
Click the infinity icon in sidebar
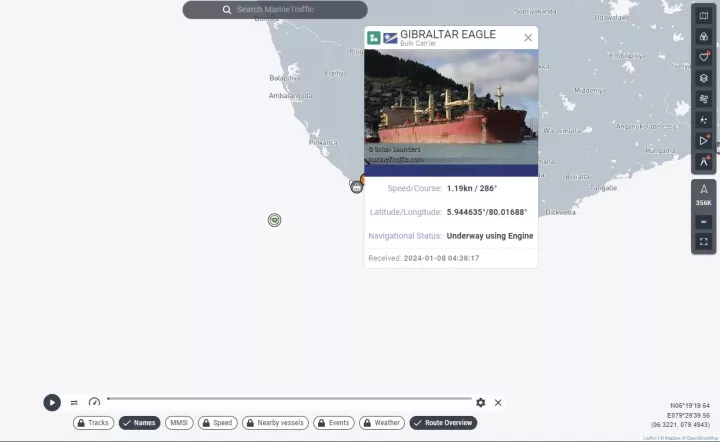coord(703,222)
